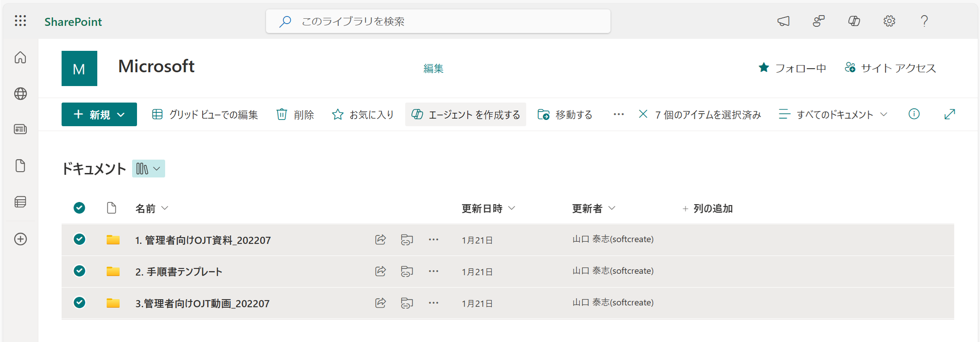Open the command bar overflow ellipsis

[x=619, y=115]
